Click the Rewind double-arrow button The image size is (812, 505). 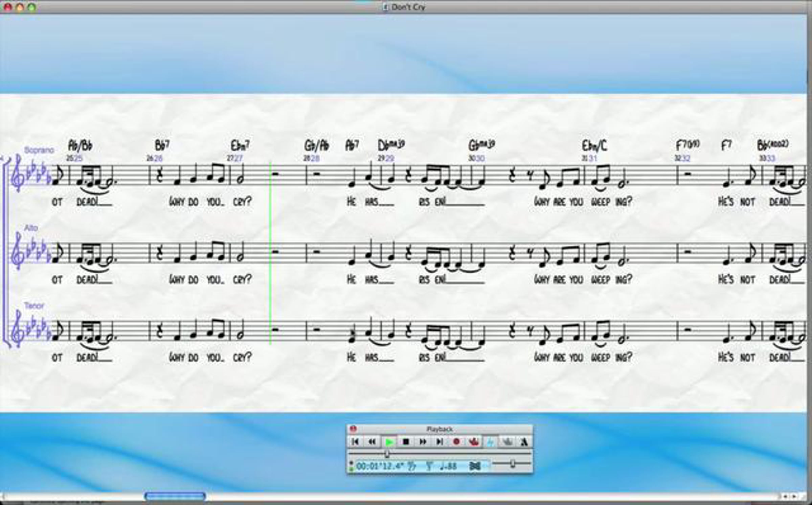click(x=372, y=442)
